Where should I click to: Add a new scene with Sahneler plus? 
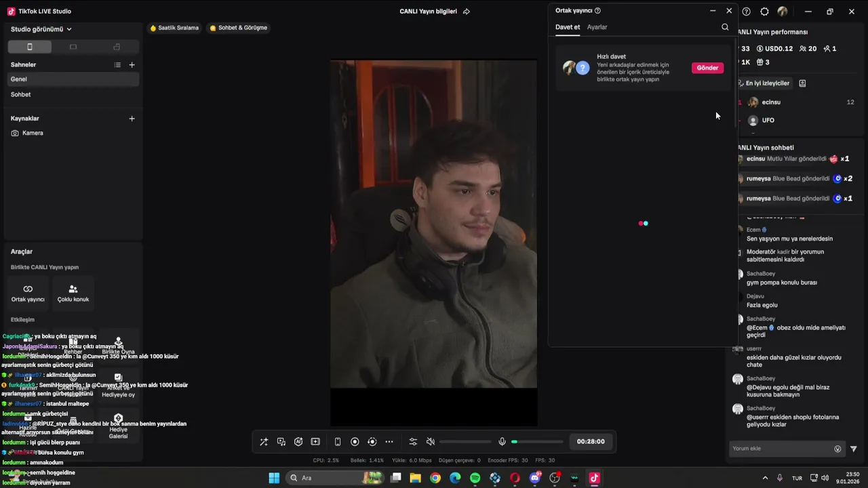coord(132,64)
